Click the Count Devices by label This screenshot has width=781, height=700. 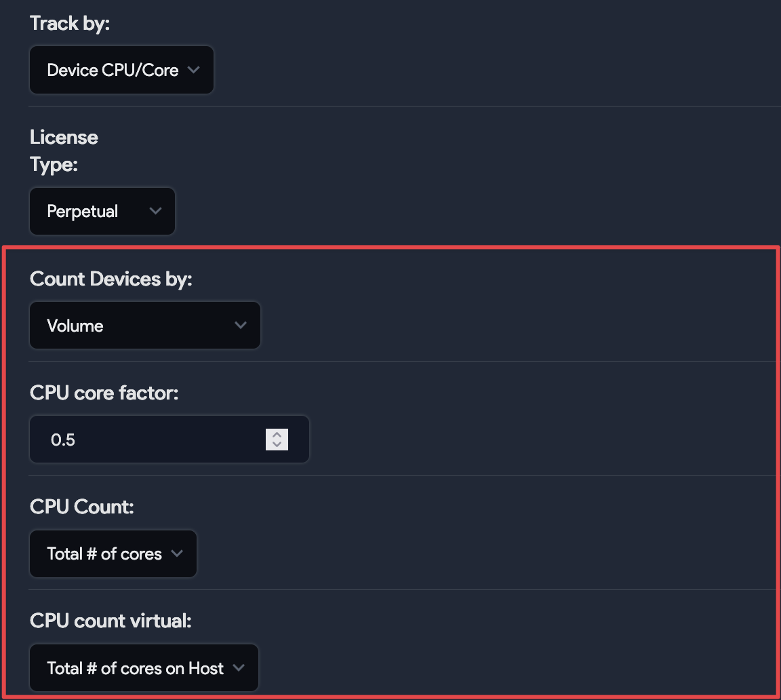click(x=111, y=279)
